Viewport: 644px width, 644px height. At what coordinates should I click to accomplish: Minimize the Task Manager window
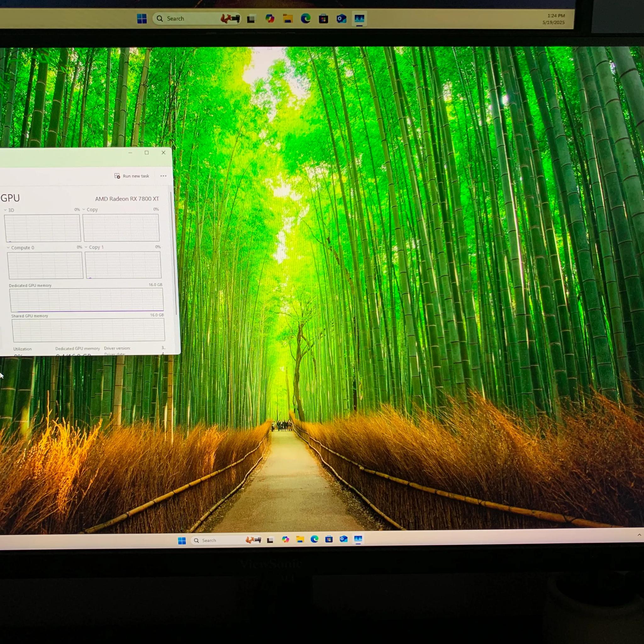click(x=130, y=153)
